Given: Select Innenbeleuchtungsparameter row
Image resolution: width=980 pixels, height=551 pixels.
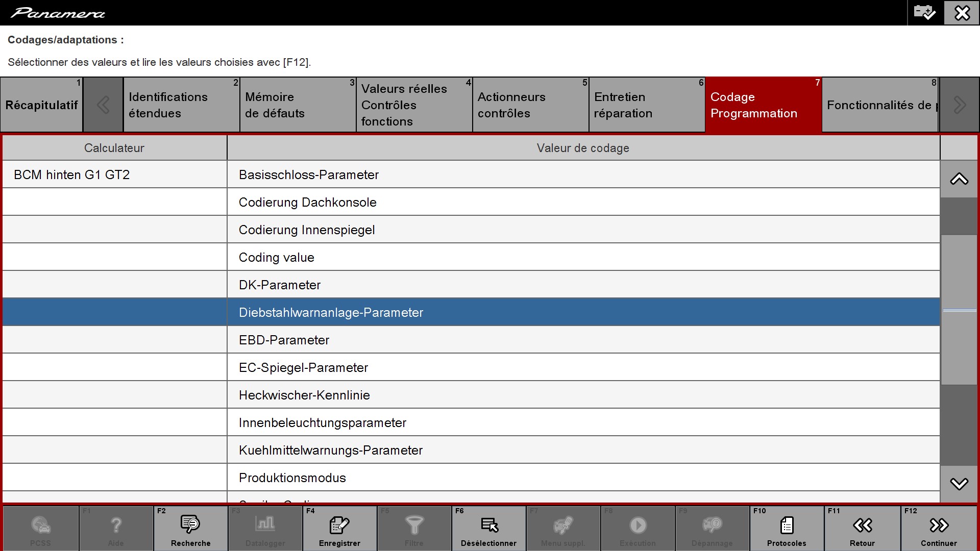Looking at the screenshot, I should coord(583,422).
